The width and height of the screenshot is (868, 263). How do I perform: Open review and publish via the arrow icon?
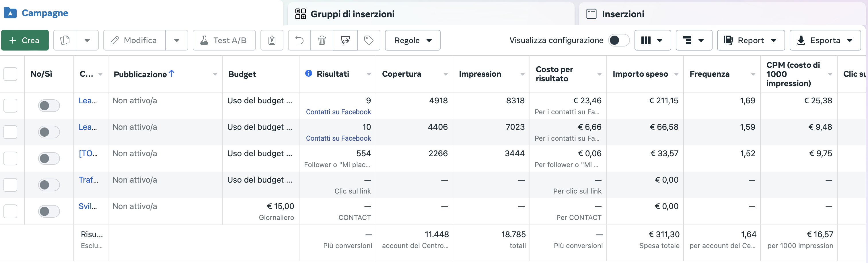(x=345, y=40)
